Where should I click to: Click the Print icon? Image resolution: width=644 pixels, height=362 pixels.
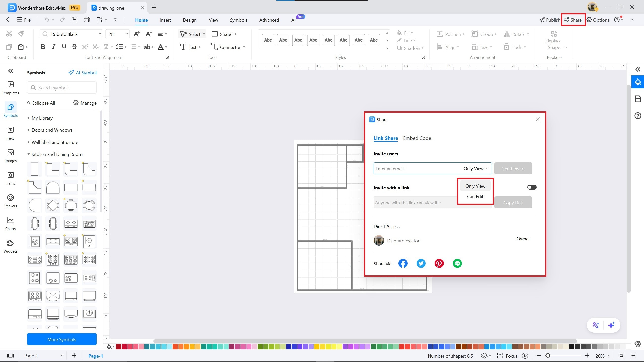tap(87, 20)
